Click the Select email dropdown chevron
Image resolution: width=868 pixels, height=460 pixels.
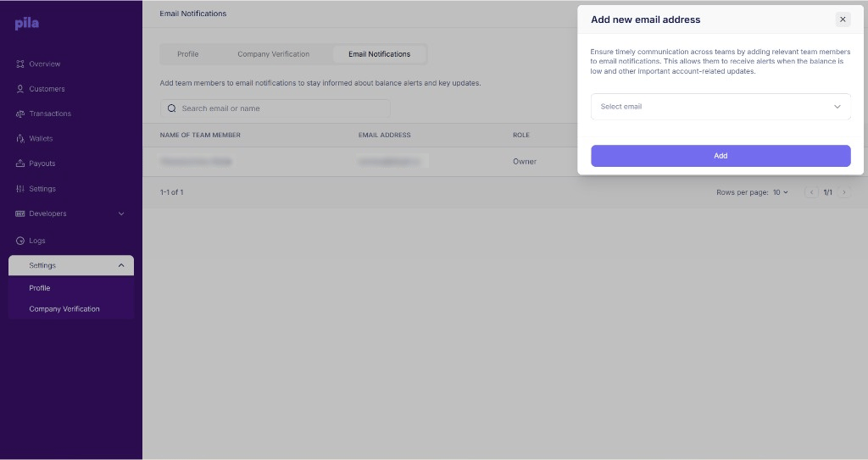[837, 107]
